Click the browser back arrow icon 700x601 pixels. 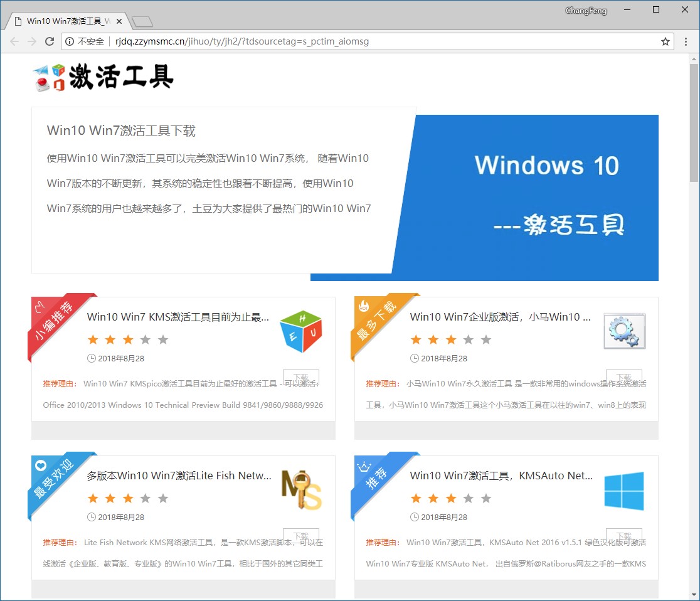14,41
